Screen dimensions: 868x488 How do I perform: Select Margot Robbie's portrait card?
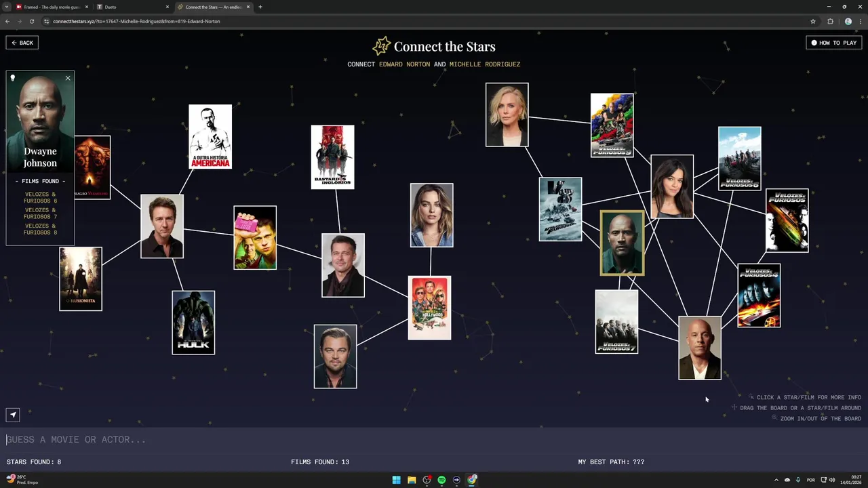click(x=431, y=216)
